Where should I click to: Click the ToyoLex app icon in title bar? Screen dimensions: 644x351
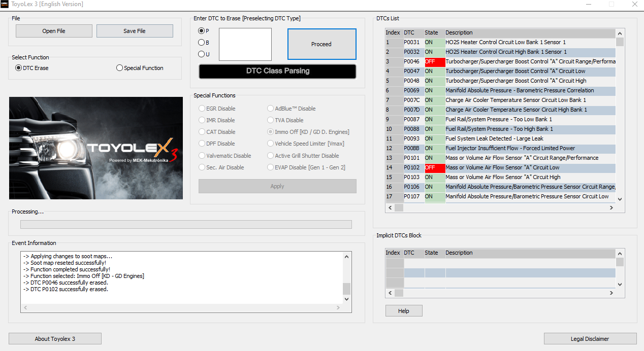pos(5,4)
